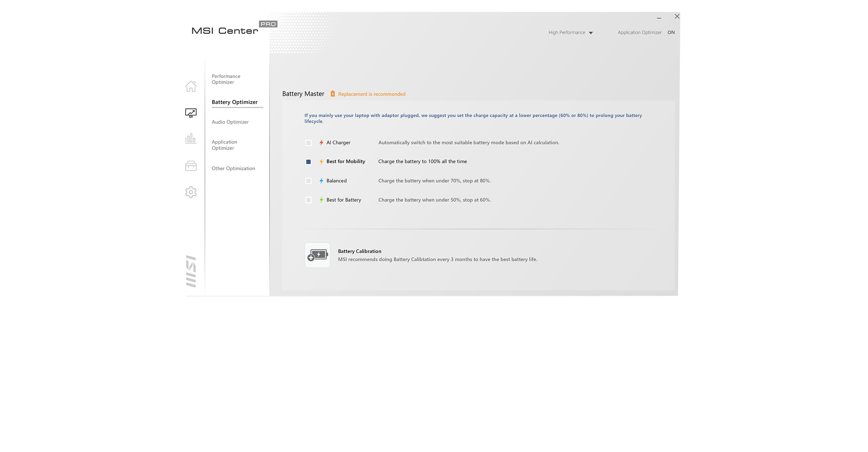Open the Audio Optimizer tab
Screen dimensions: 868x452
tap(230, 122)
